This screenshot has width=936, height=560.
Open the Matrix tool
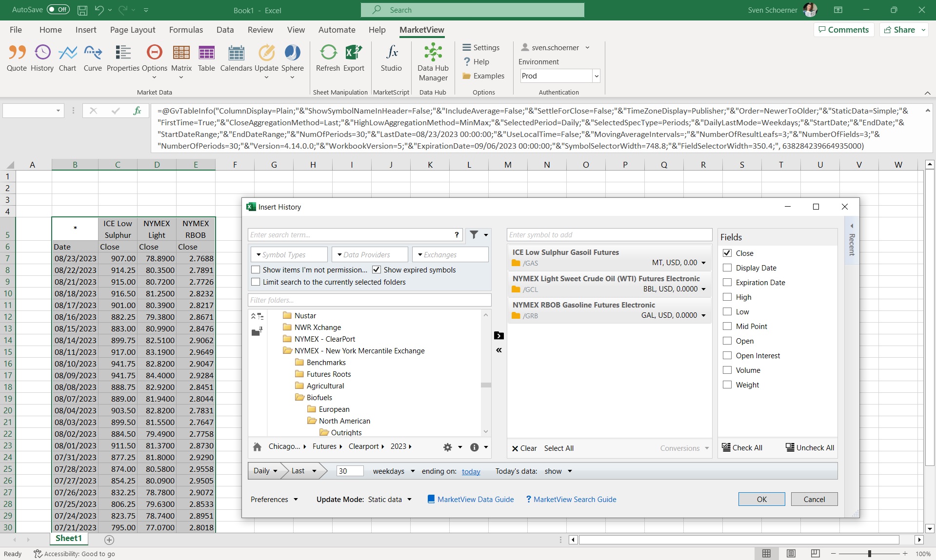coord(181,61)
